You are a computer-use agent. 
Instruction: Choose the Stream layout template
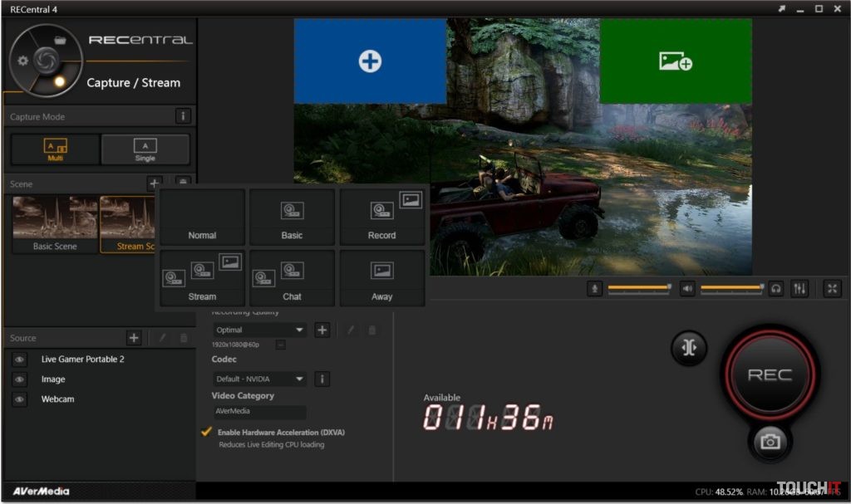[x=202, y=278]
